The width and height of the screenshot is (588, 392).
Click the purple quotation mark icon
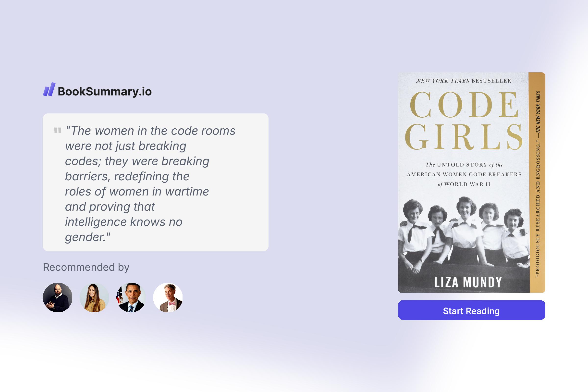58,131
